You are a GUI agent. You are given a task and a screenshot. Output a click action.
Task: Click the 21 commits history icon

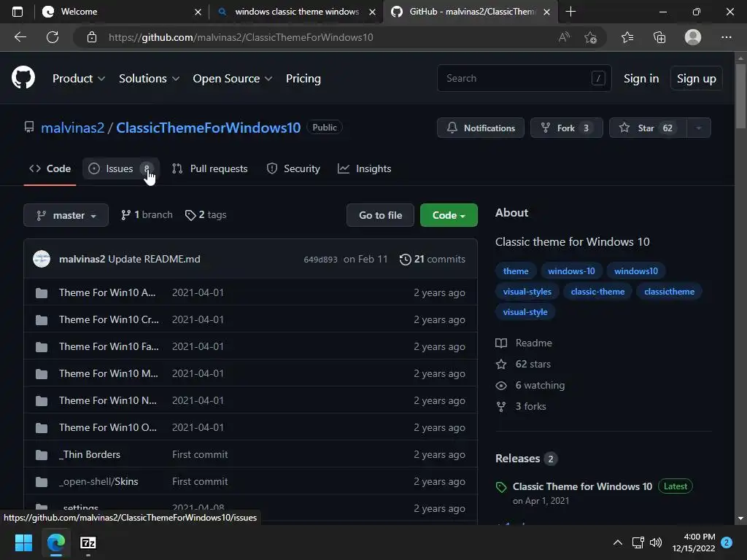coord(405,259)
